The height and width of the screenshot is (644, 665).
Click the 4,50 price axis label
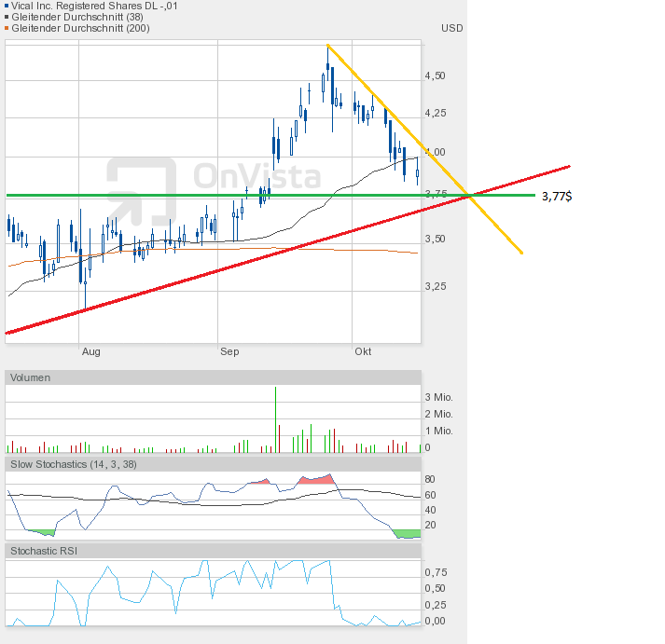coord(436,75)
